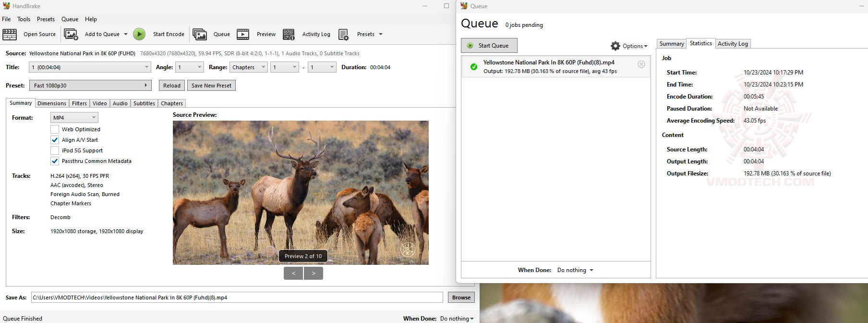The width and height of the screenshot is (868, 323).
Task: Click the green checkmark status icon of queue job
Action: point(474,67)
